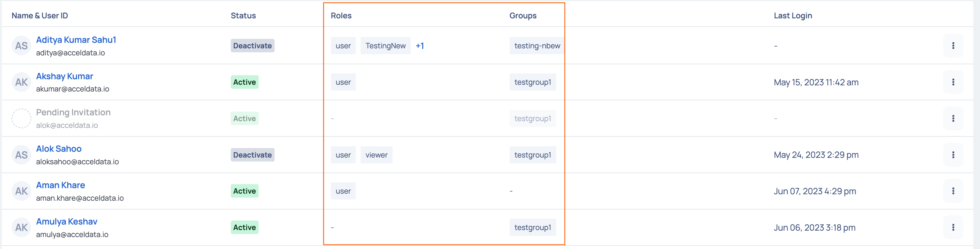The height and width of the screenshot is (249, 980).
Task: Open Aditya Kumar Sahu1 user profile link
Action: click(76, 40)
